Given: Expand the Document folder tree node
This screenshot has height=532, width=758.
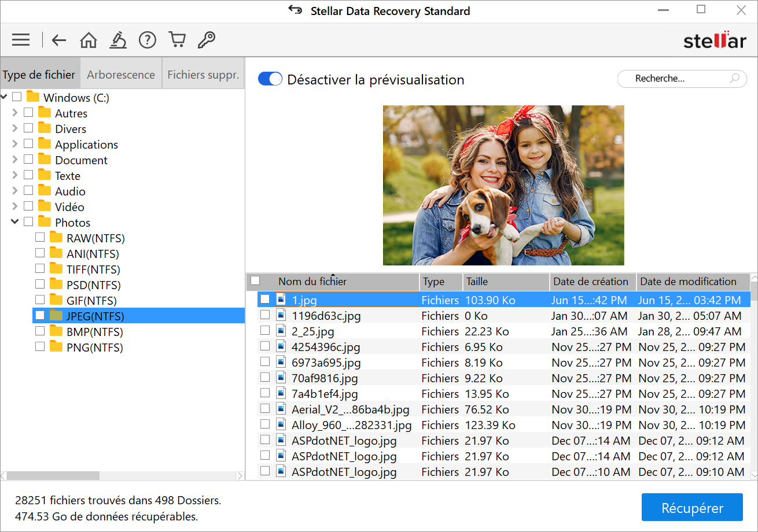Looking at the screenshot, I should pos(15,160).
